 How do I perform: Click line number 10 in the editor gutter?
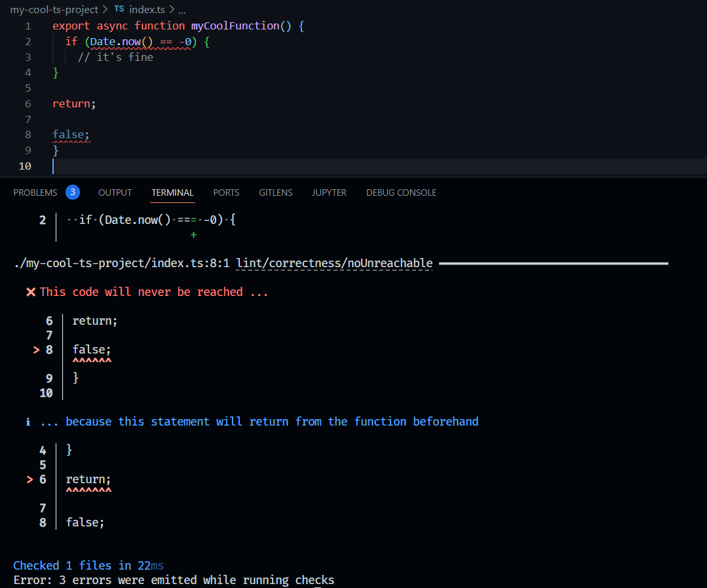25,166
